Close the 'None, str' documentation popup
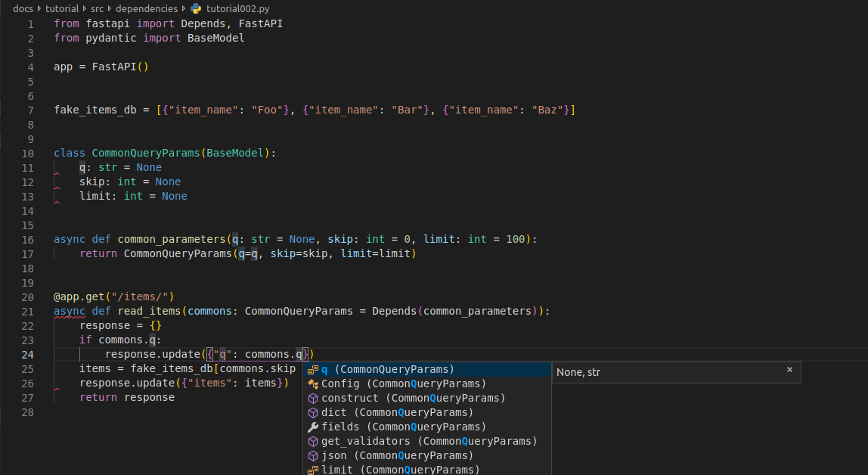868x475 pixels. point(789,370)
